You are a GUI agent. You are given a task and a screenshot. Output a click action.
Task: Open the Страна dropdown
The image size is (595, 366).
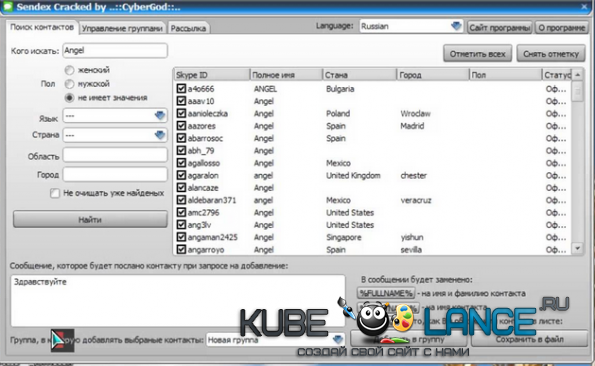pyautogui.click(x=115, y=135)
